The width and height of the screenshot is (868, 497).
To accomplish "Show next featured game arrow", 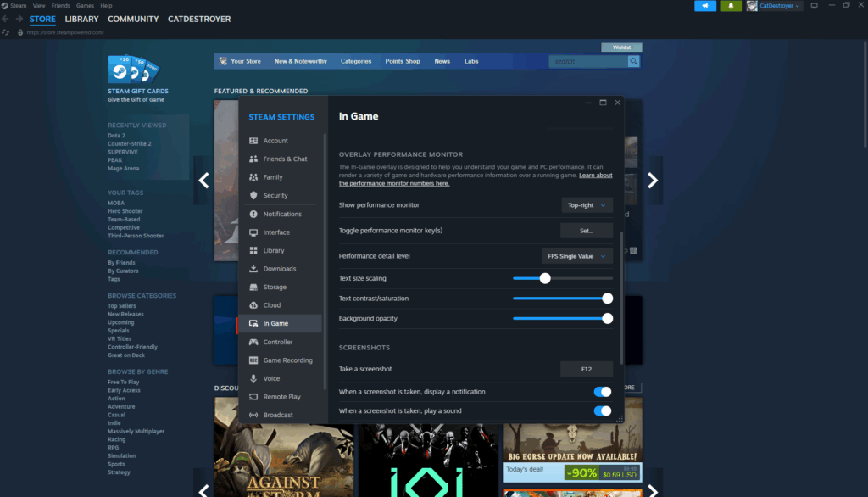I will coord(653,180).
